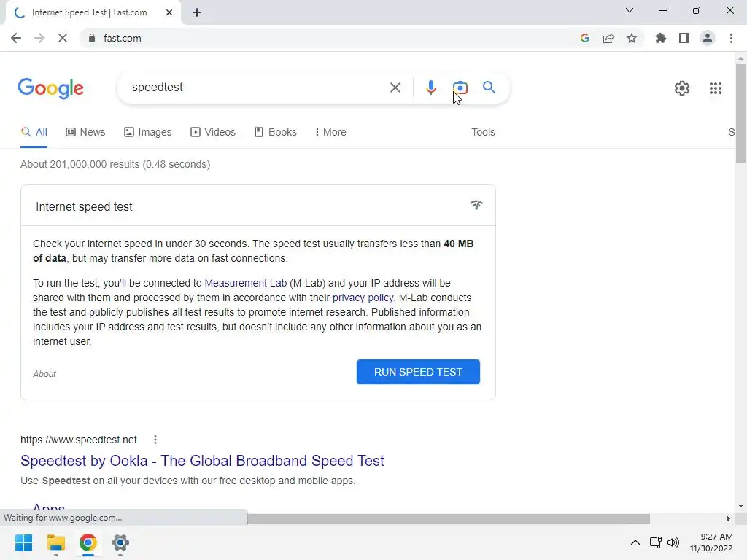This screenshot has width=747, height=560.
Task: Switch to the Images tab
Action: tap(147, 133)
